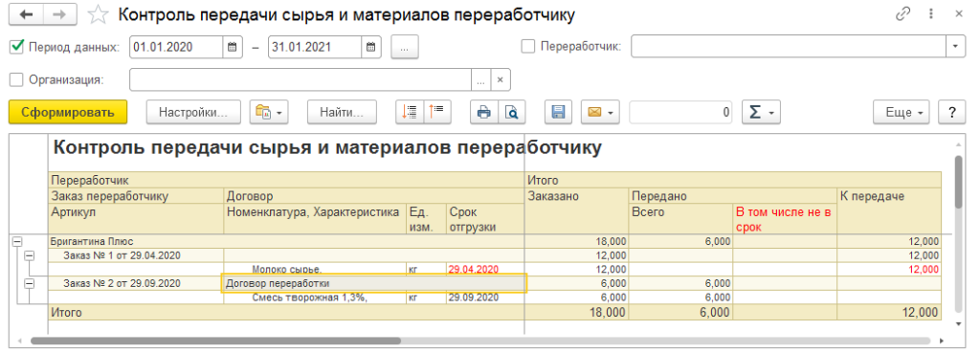Open calendar for start date 01.01.2020

click(x=232, y=47)
